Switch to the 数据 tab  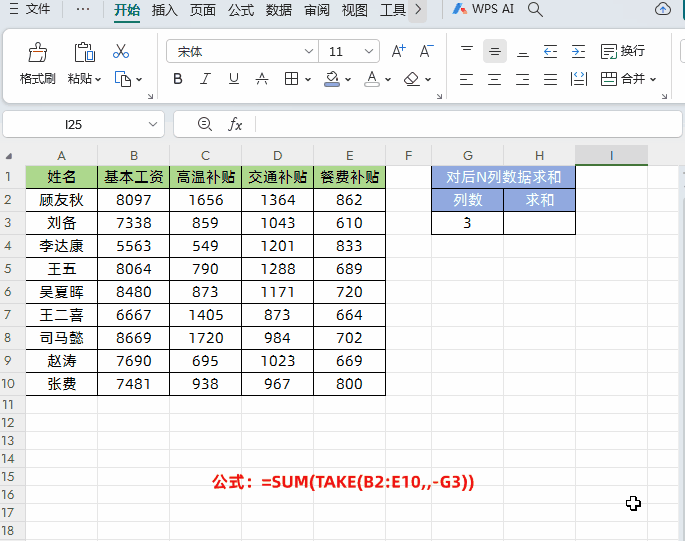pos(279,10)
